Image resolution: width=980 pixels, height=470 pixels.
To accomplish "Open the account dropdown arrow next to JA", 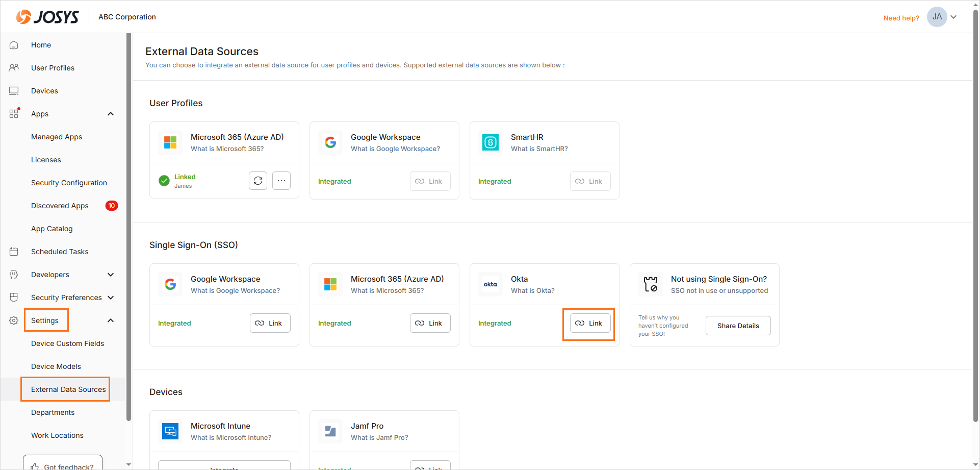I will [953, 17].
